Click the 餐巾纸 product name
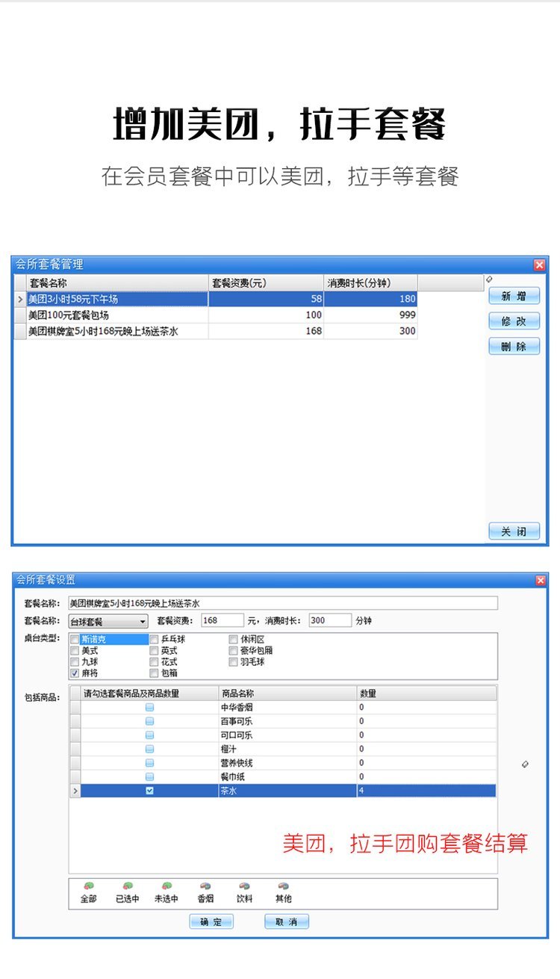This screenshot has height=979, width=560. 232,777
